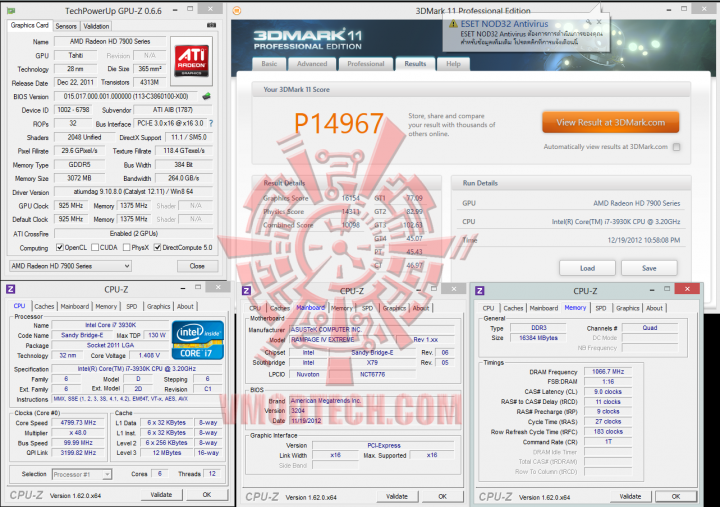720x507 pixels.
Task: Select GPU-Z Graphics Card tab
Action: (x=29, y=25)
